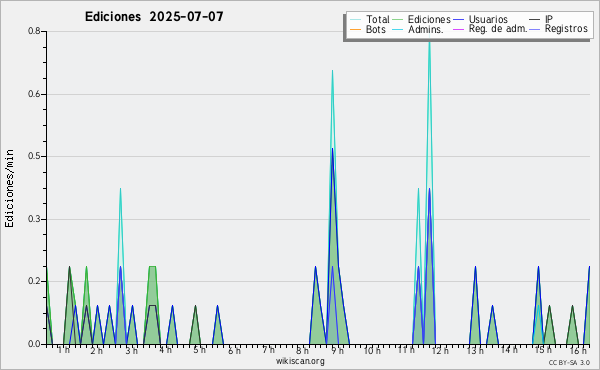Click the '9 h' x-axis label

(338, 351)
